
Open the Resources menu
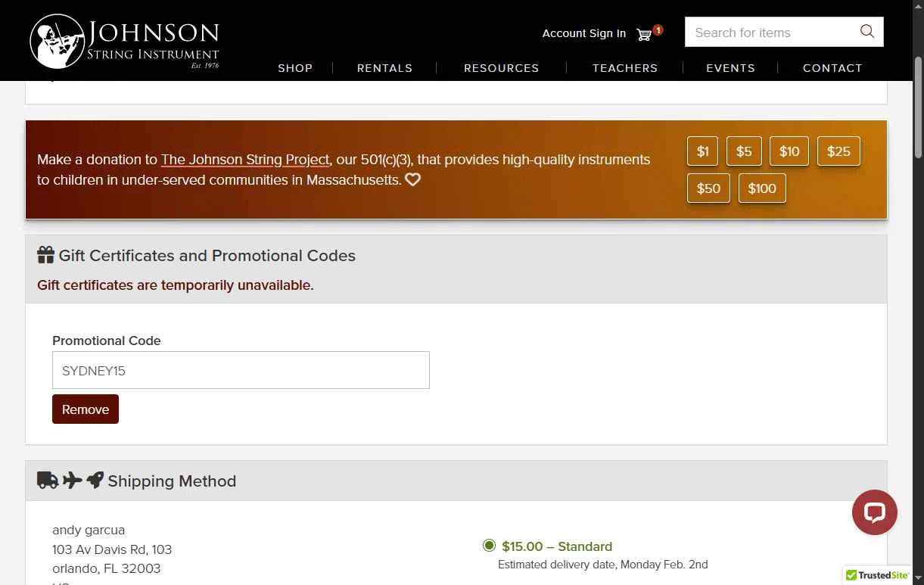[x=501, y=68]
